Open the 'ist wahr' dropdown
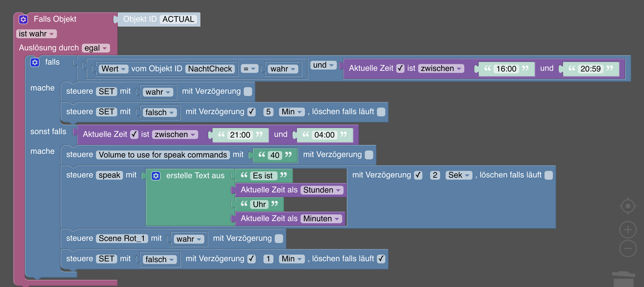 pos(36,34)
